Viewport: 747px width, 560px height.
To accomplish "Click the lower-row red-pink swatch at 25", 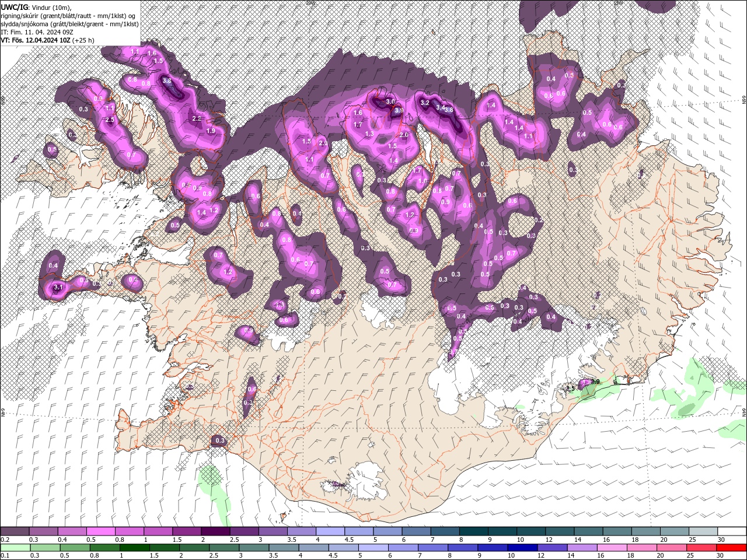I will click(701, 548).
